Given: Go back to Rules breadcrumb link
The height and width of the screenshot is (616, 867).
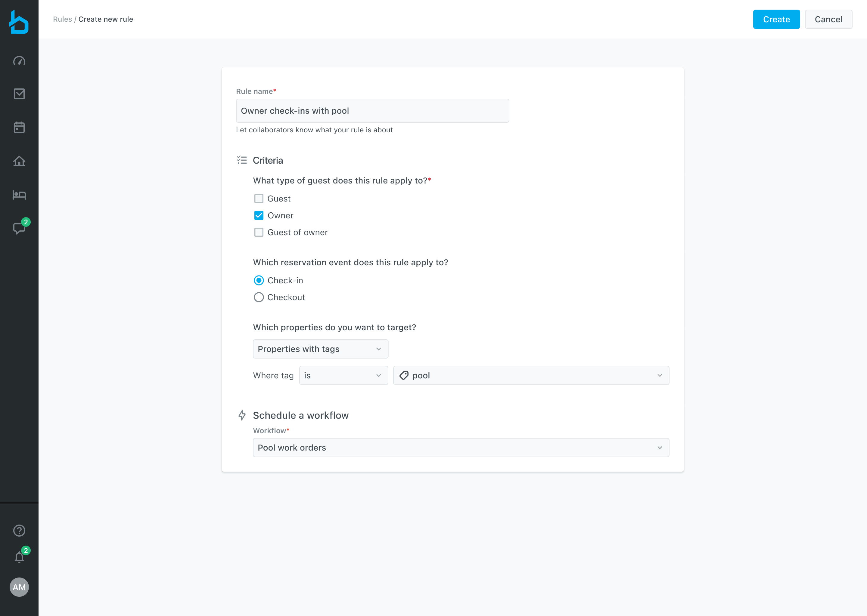Looking at the screenshot, I should point(62,19).
